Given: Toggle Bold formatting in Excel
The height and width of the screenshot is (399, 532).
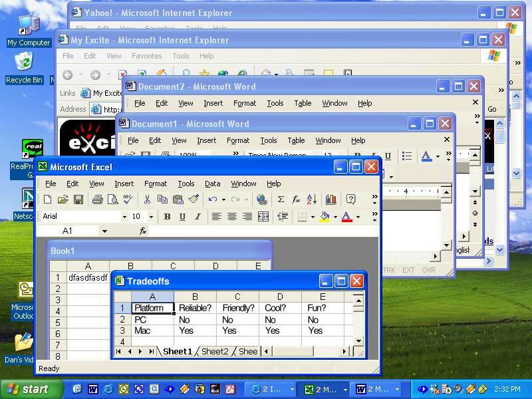Looking at the screenshot, I should (167, 217).
